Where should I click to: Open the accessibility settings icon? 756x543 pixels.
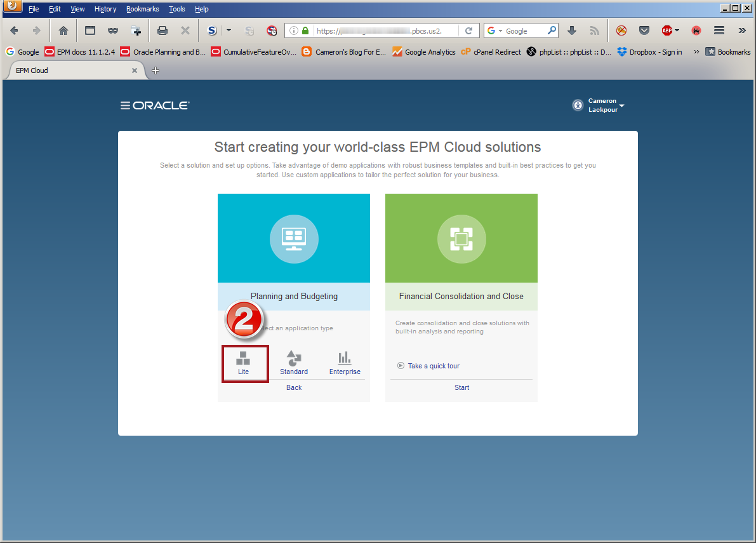pyautogui.click(x=578, y=105)
